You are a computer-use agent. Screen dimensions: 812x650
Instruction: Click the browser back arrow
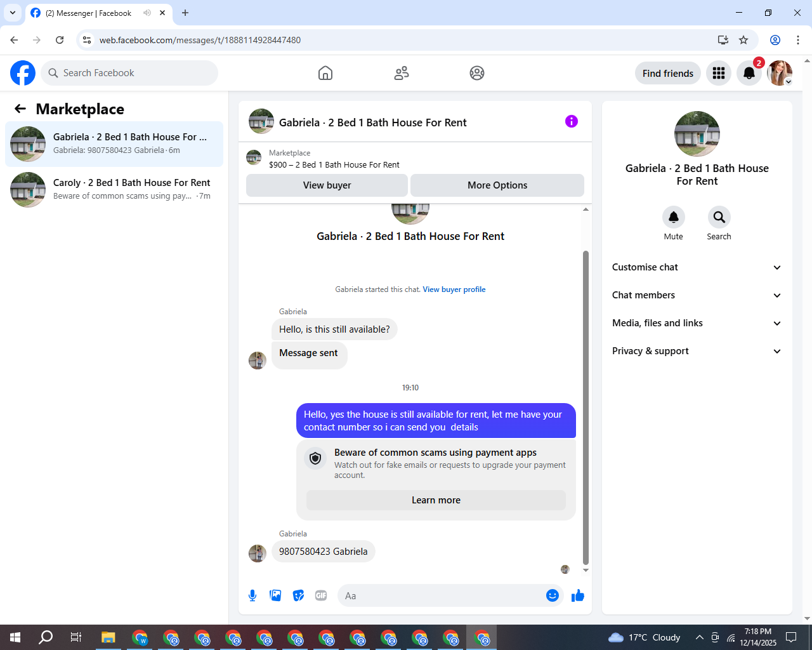tap(14, 40)
